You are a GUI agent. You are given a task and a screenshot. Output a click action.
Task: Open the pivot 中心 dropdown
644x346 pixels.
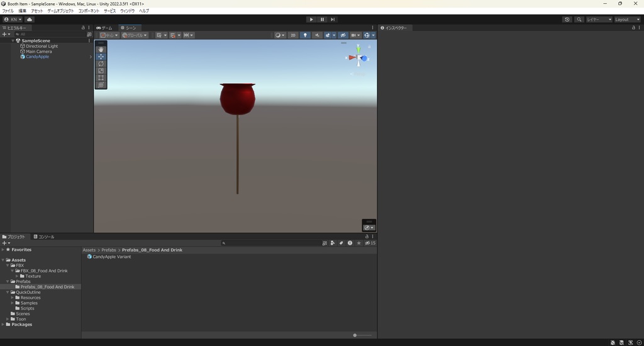pyautogui.click(x=109, y=35)
